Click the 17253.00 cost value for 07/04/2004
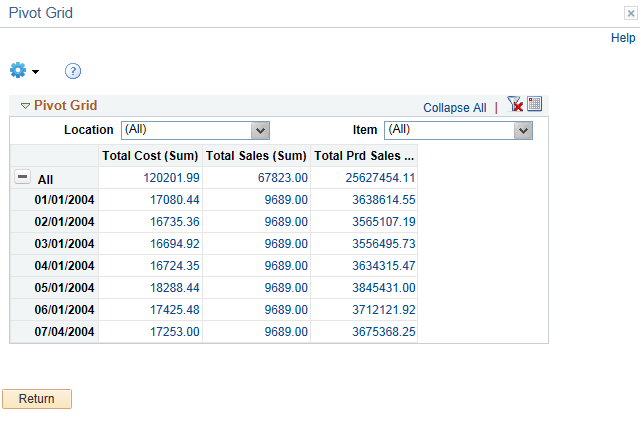 point(175,332)
